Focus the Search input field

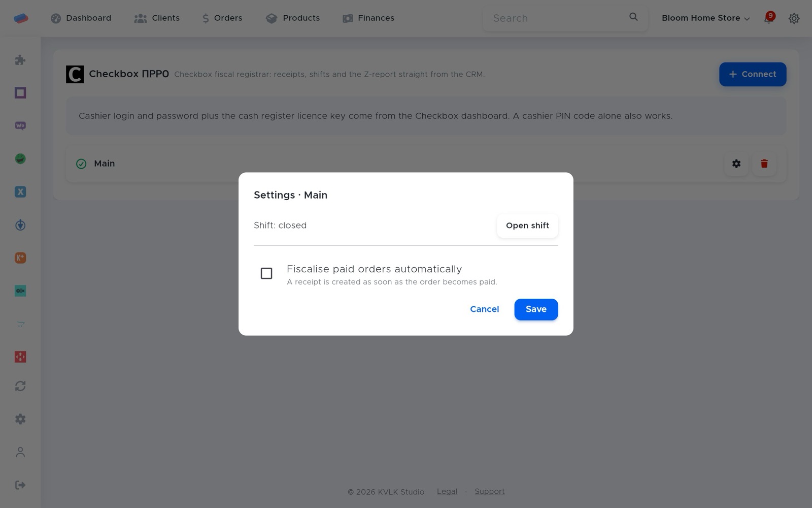pos(558,18)
